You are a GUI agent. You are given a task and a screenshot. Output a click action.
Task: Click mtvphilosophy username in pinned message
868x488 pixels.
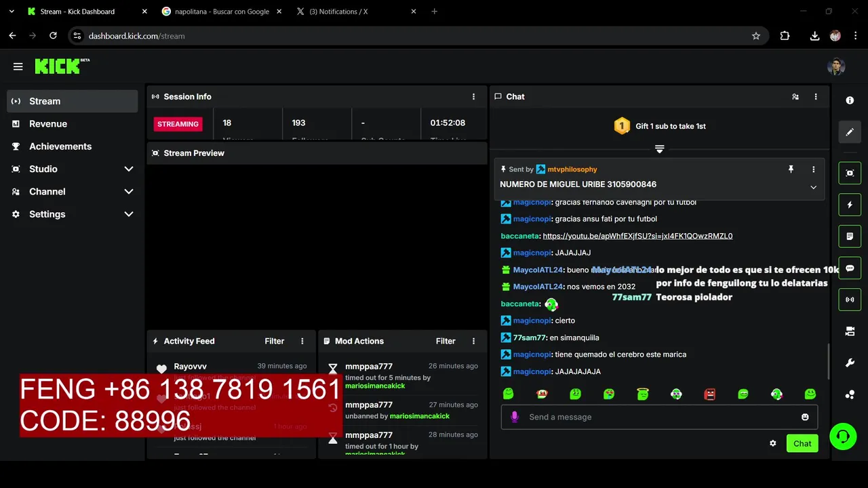coord(572,169)
